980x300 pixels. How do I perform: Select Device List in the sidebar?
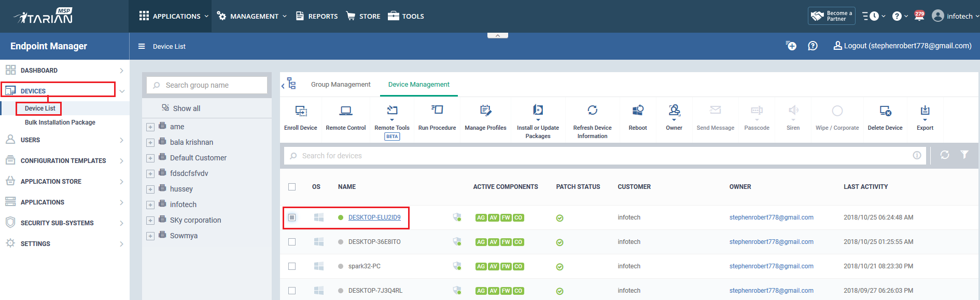(x=40, y=108)
